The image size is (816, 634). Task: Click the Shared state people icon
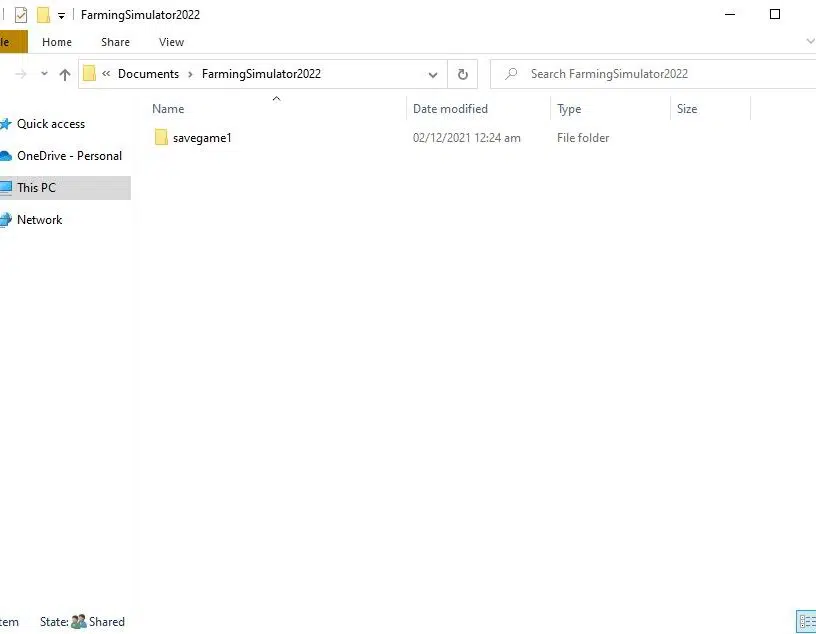(x=79, y=622)
